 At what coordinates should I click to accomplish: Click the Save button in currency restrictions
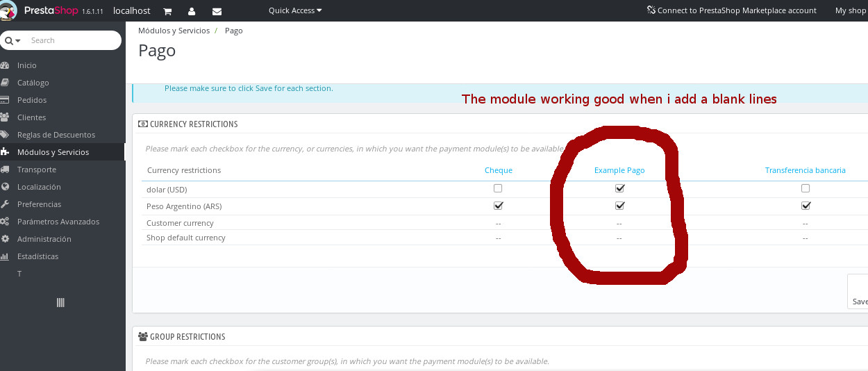[x=858, y=292]
